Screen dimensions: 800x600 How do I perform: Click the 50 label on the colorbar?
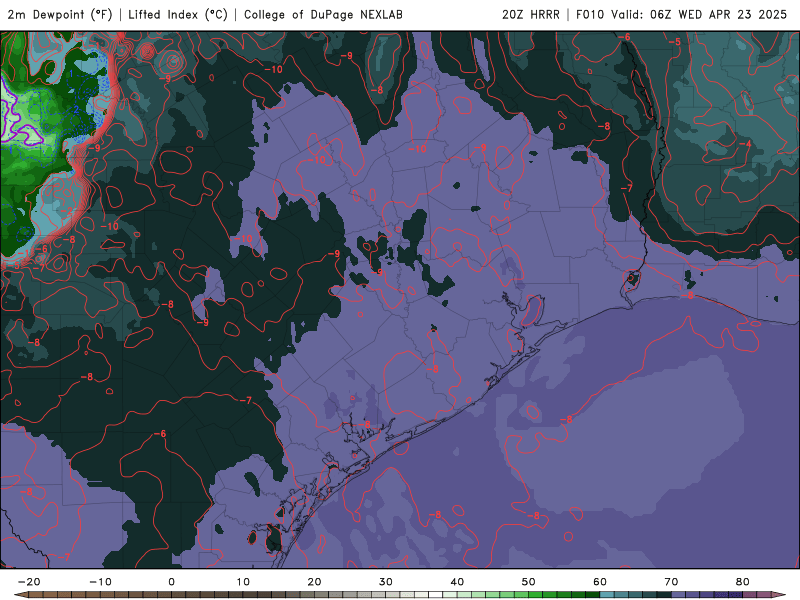(x=529, y=582)
